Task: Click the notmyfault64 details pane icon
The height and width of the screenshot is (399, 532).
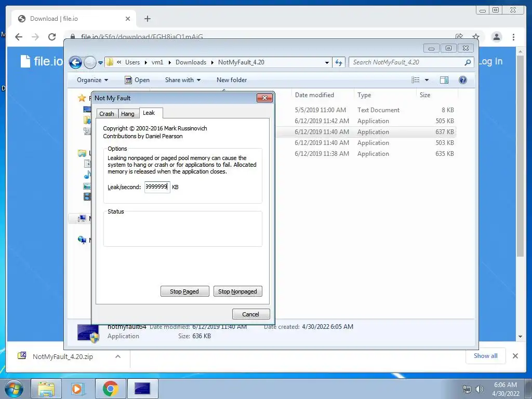Action: pyautogui.click(x=88, y=333)
